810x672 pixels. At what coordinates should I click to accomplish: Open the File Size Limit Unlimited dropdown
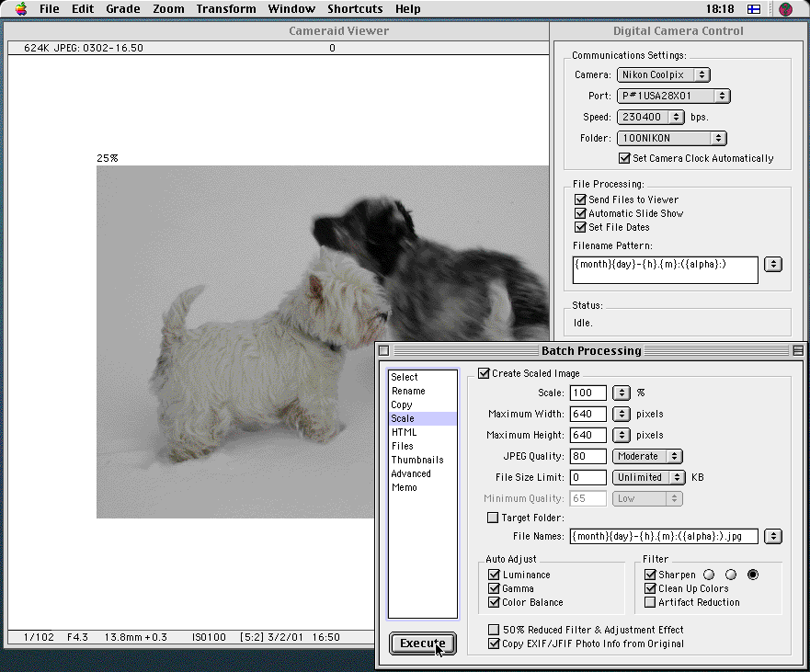pos(649,477)
